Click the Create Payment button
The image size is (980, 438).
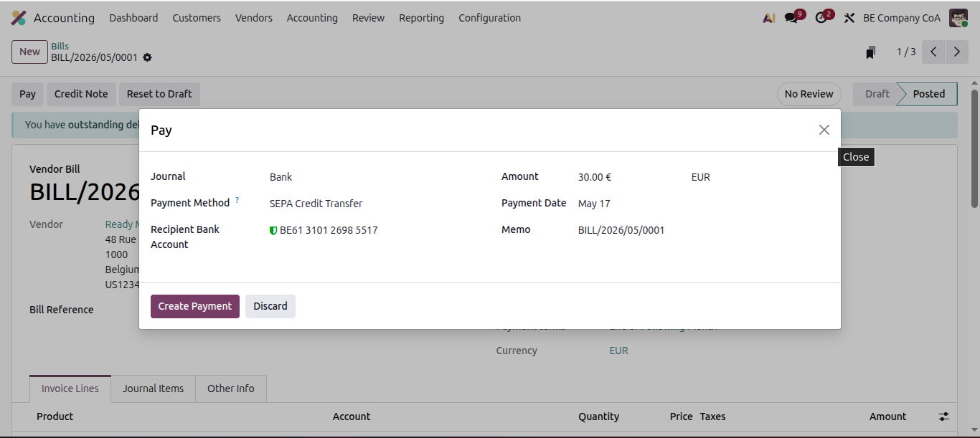pyautogui.click(x=195, y=306)
